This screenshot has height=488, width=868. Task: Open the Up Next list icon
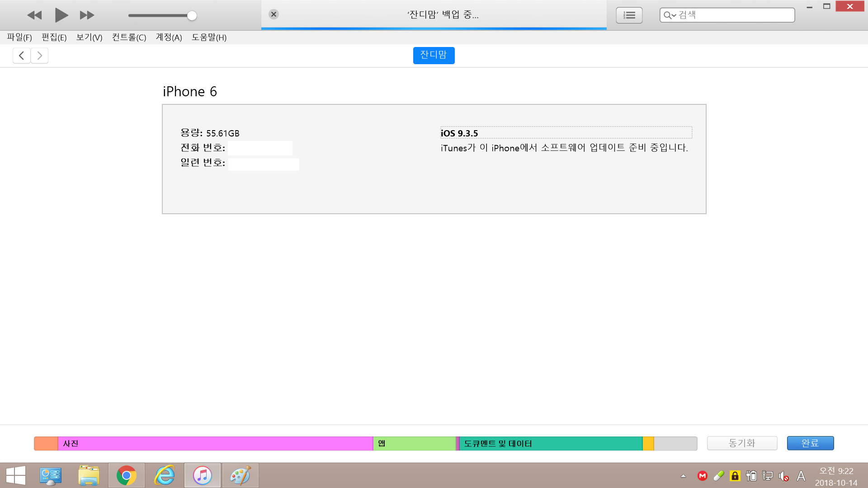629,15
